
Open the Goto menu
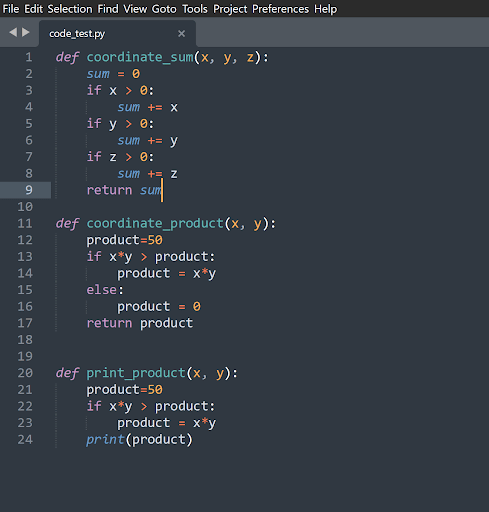click(164, 9)
